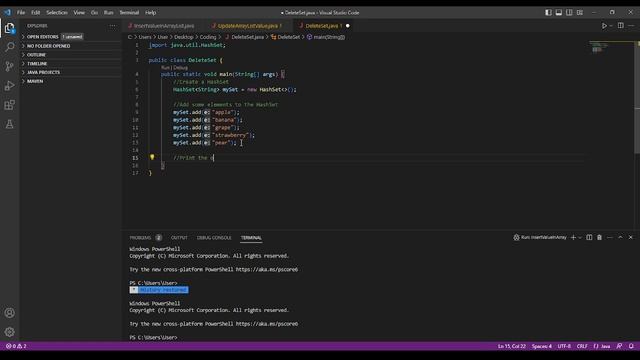Click the Ln 15, Col 22 status item
Viewport: 640px width, 360px height.
[511, 346]
